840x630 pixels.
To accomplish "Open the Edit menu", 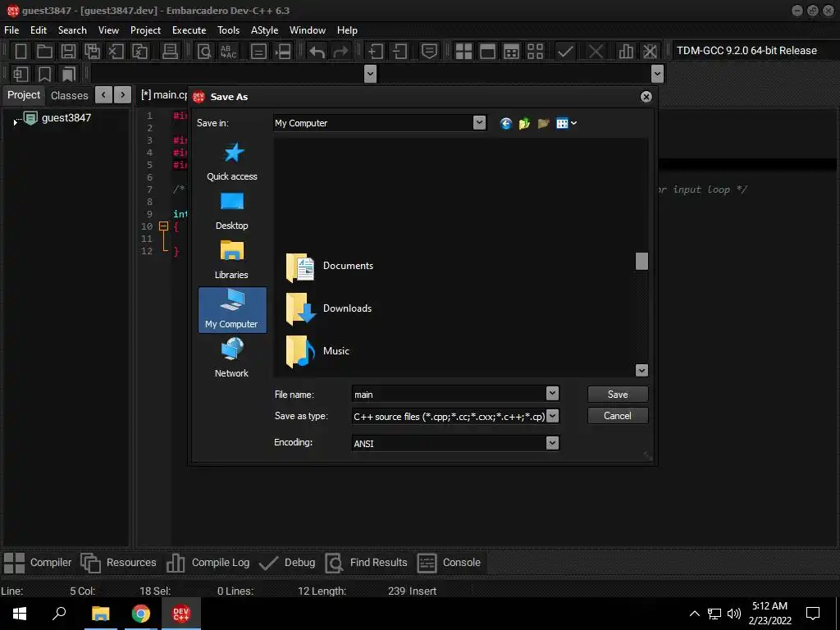I will (39, 30).
